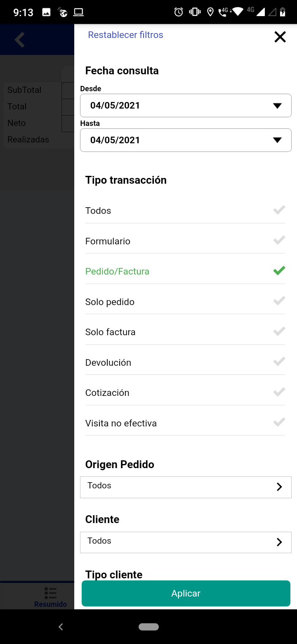Expand the Cliente selector
297x644 pixels.
(186, 542)
